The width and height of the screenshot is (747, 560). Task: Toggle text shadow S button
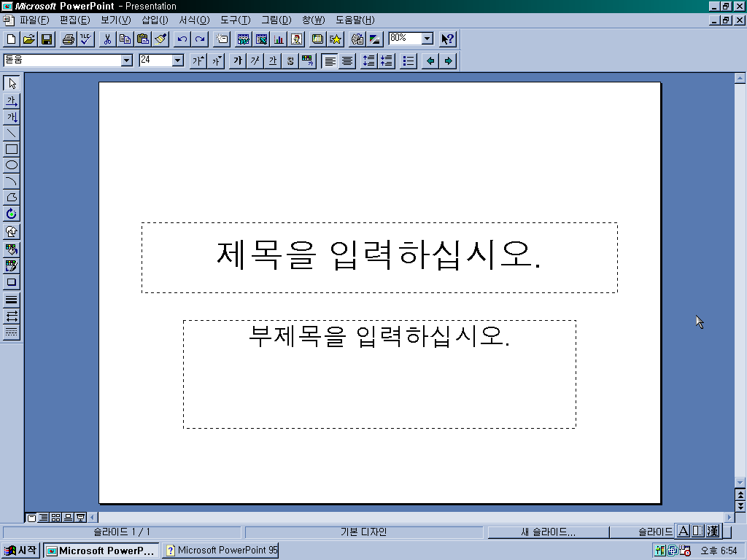pyautogui.click(x=290, y=61)
